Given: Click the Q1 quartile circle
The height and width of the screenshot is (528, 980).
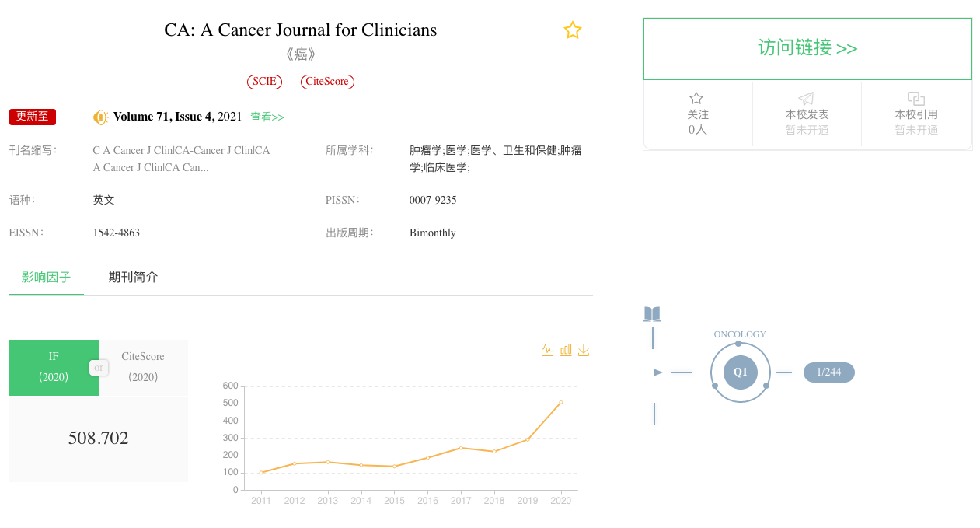Looking at the screenshot, I should pyautogui.click(x=740, y=372).
